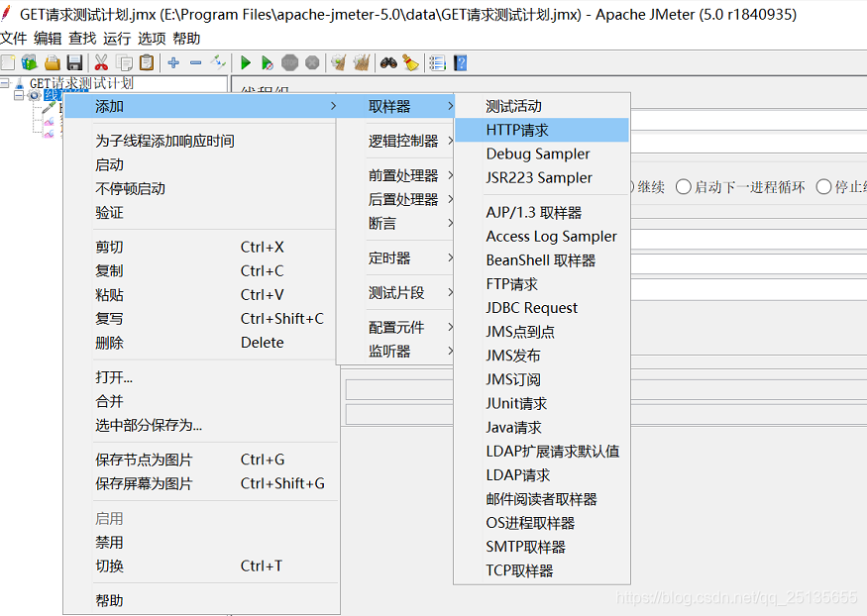Click the Toggle enable arrows icon
Image resolution: width=867 pixels, height=616 pixels.
pos(218,62)
